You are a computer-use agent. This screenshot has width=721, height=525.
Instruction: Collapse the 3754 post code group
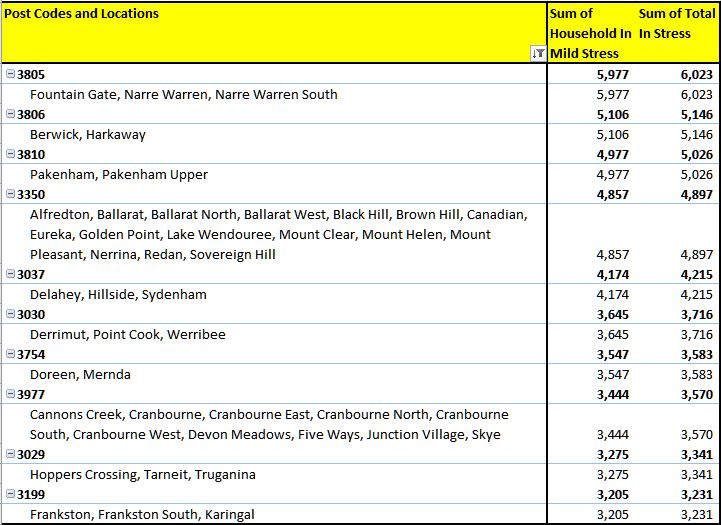click(10, 354)
